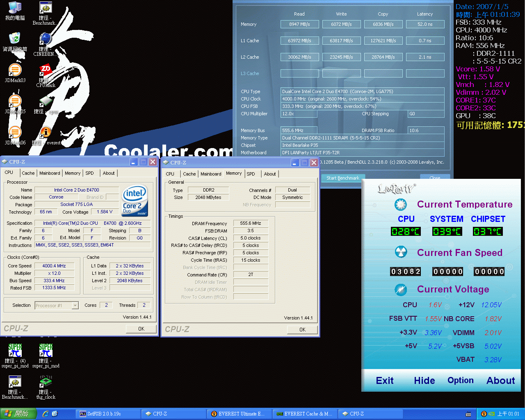The height and width of the screenshot is (420, 525).
Task: Switch to Cache tab in left CPU-Z window
Action: 28,173
